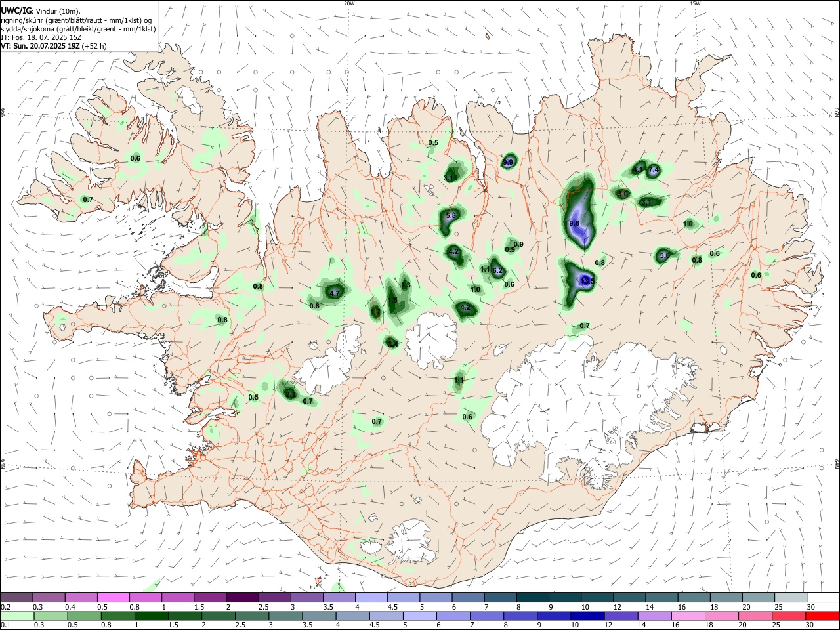Click the '20W' longitude label
The image size is (840, 630).
(x=349, y=3)
